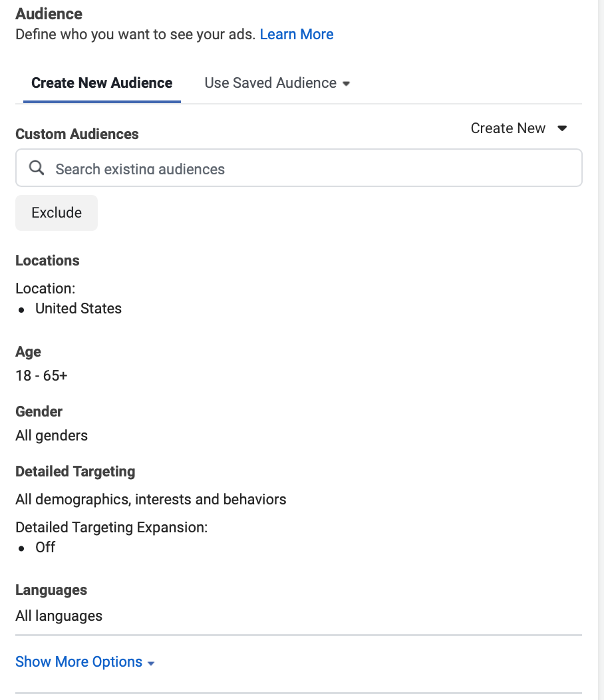This screenshot has width=604, height=700.
Task: Change the All languages setting
Action: 59,615
